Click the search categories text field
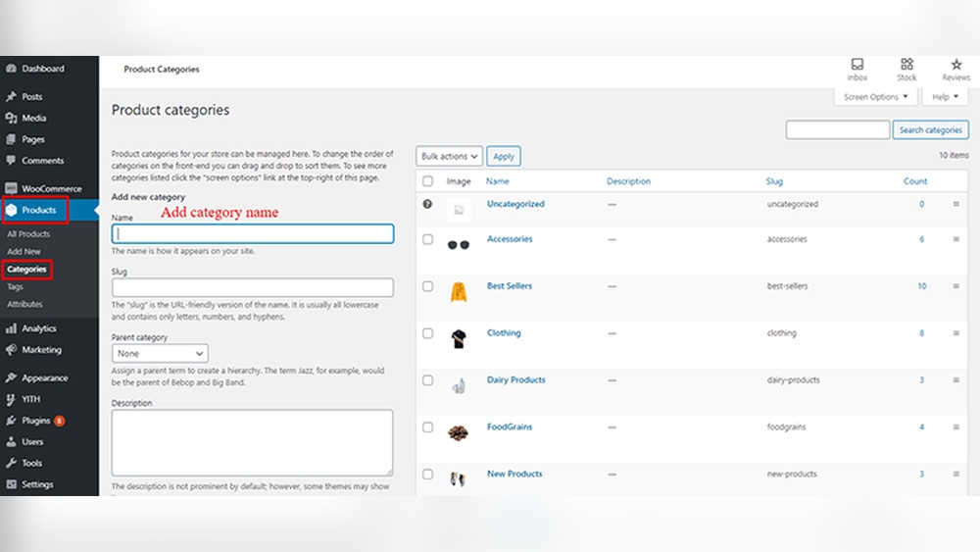This screenshot has height=552, width=980. point(838,130)
